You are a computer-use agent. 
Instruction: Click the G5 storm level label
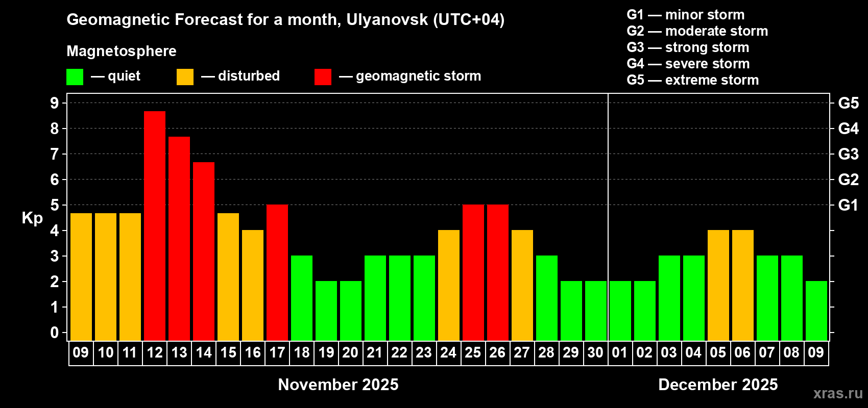click(x=849, y=103)
